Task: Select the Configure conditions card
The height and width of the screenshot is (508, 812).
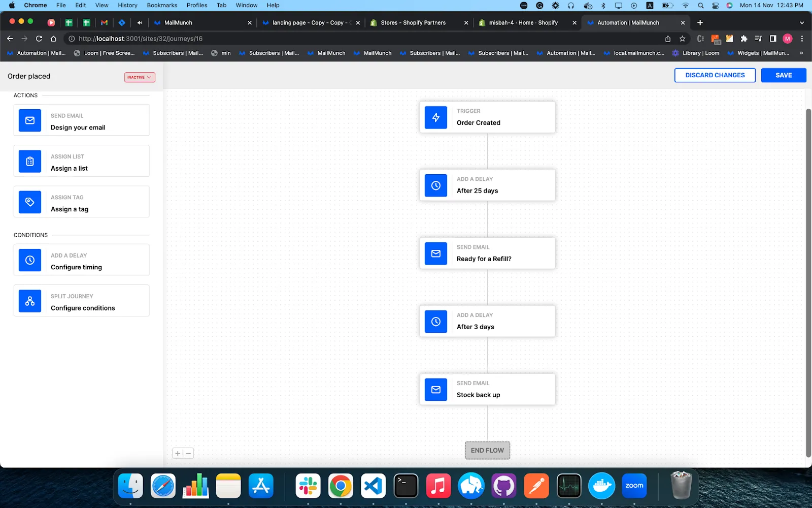Action: [x=81, y=301]
